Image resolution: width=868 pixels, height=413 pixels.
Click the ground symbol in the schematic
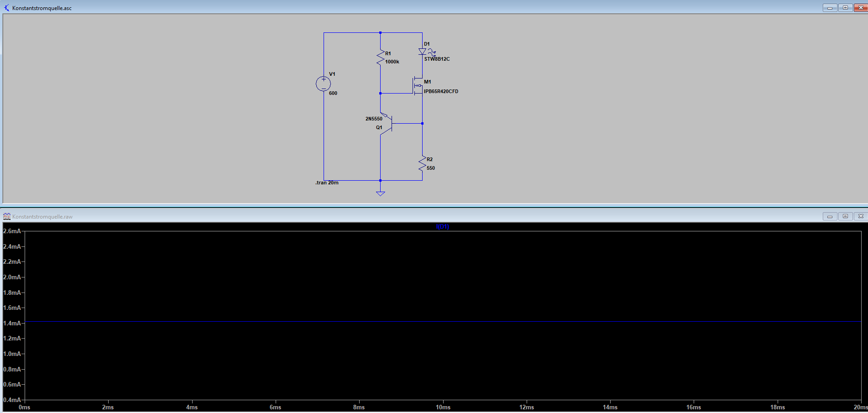381,193
